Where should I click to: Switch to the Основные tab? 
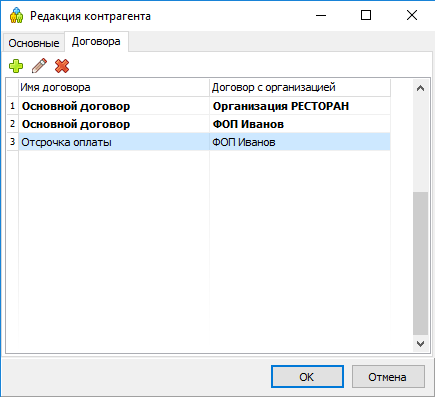34,43
